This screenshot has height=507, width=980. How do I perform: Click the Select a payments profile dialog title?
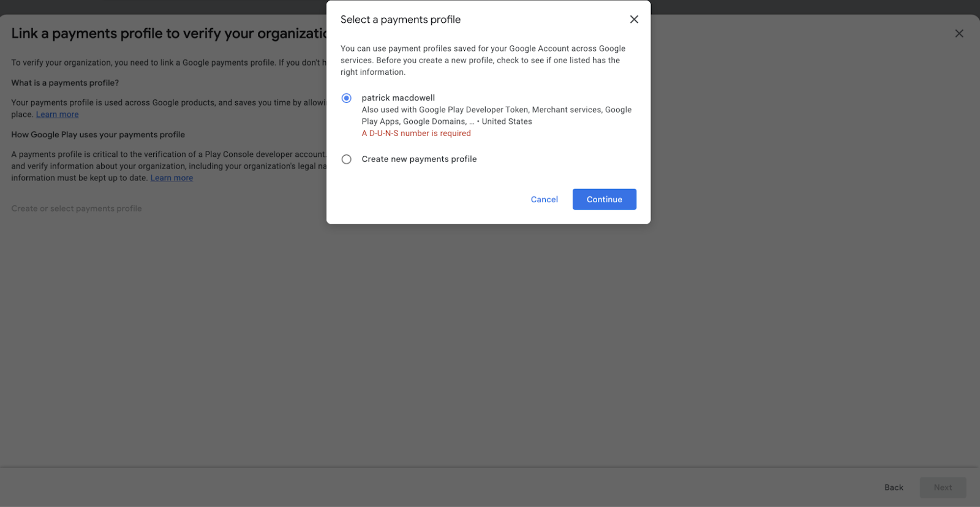click(401, 20)
